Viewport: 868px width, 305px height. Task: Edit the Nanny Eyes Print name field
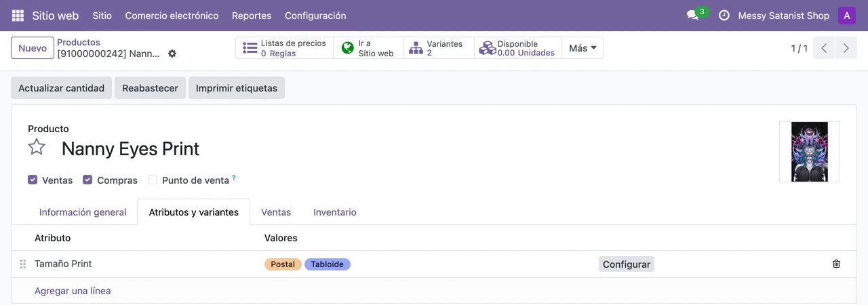131,149
